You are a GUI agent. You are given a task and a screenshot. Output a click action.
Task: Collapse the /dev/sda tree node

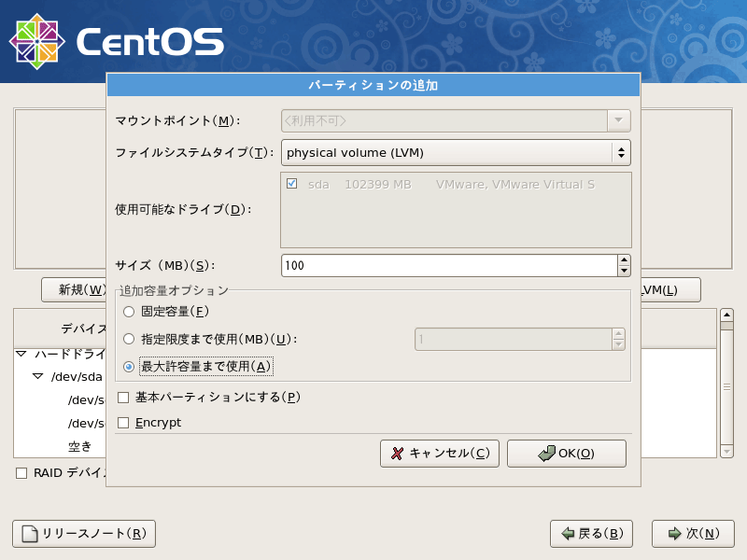click(39, 376)
